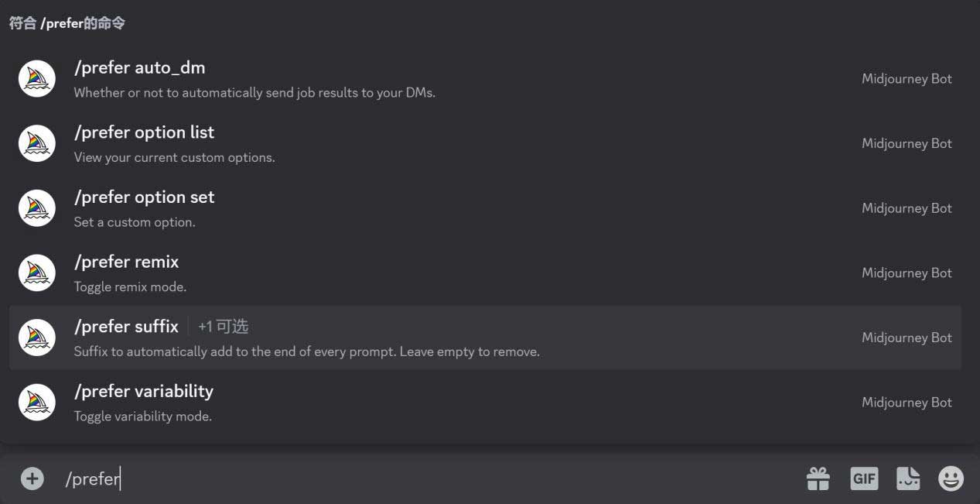Click Midjourney sailboat icon beside /prefer remix
The height and width of the screenshot is (504, 980).
tap(37, 273)
